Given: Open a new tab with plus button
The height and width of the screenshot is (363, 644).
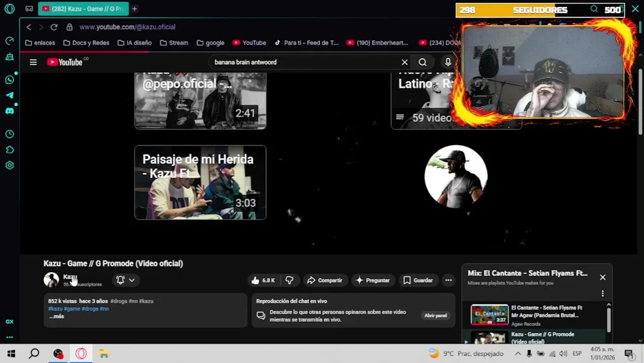Looking at the screenshot, I should (x=135, y=9).
